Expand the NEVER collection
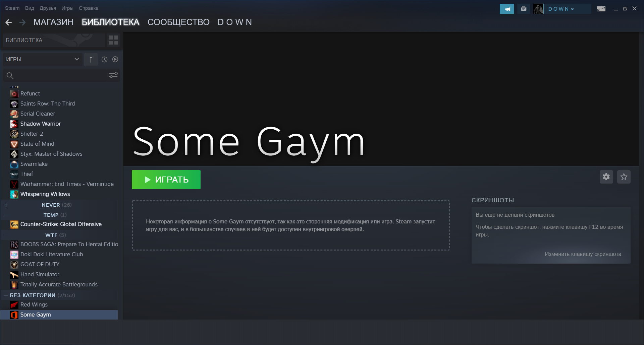644x345 pixels. (6, 205)
